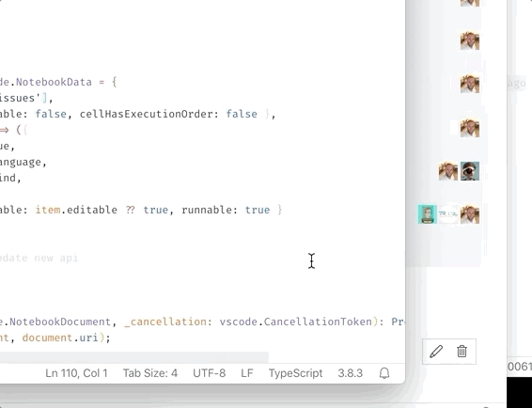
Task: Select the UTF-8 encoding indicator
Action: pos(209,373)
